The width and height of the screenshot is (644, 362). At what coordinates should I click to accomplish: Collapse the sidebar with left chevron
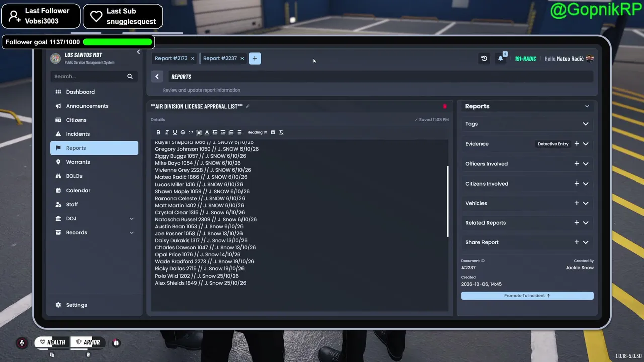point(138,52)
